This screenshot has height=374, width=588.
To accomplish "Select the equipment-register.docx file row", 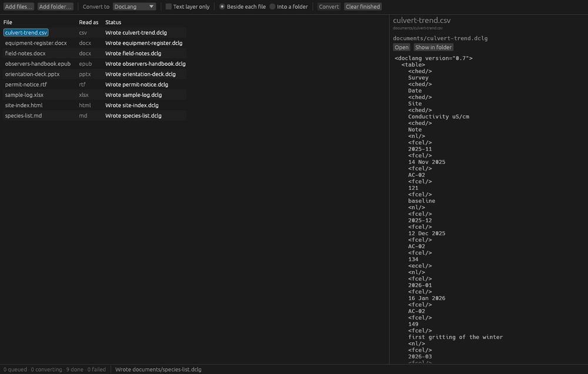I will tap(95, 43).
